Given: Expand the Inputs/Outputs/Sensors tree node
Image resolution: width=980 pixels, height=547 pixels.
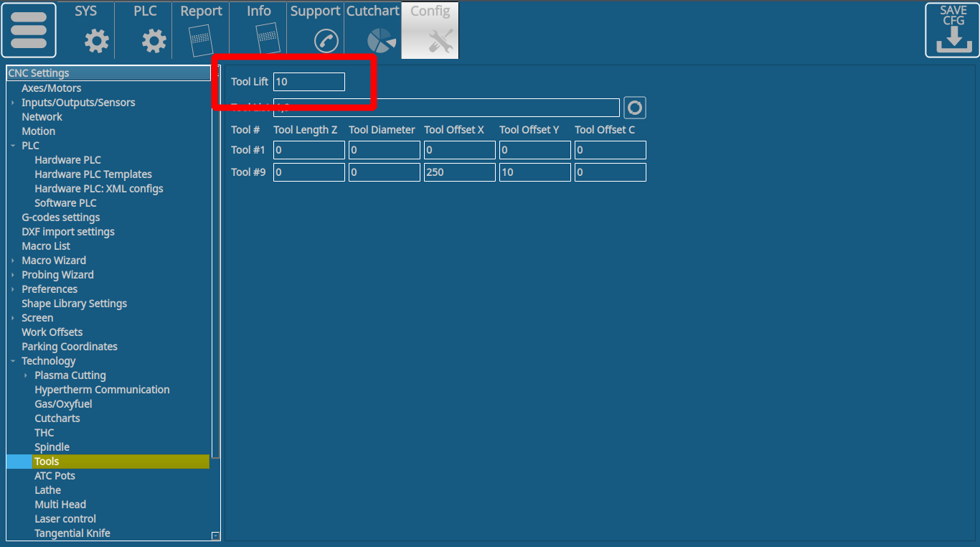Looking at the screenshot, I should (x=13, y=103).
